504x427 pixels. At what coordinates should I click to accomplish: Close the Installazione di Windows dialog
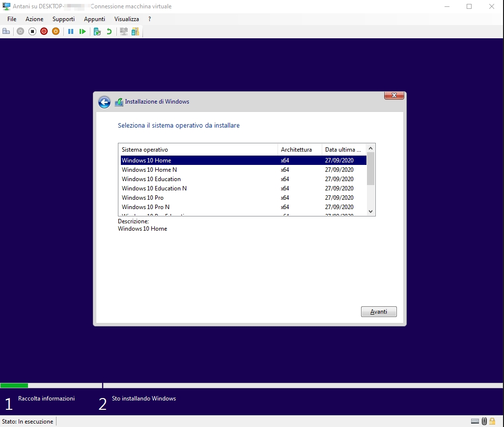tap(394, 95)
